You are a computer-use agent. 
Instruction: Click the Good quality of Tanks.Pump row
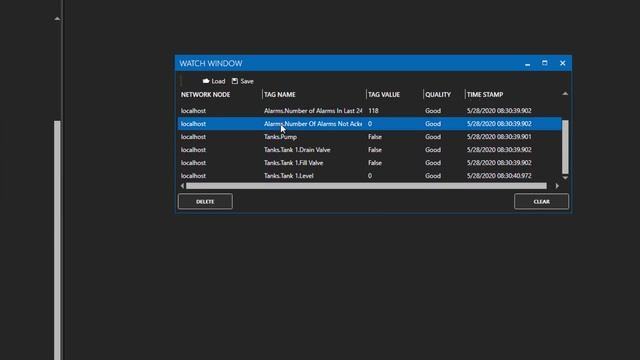point(433,137)
